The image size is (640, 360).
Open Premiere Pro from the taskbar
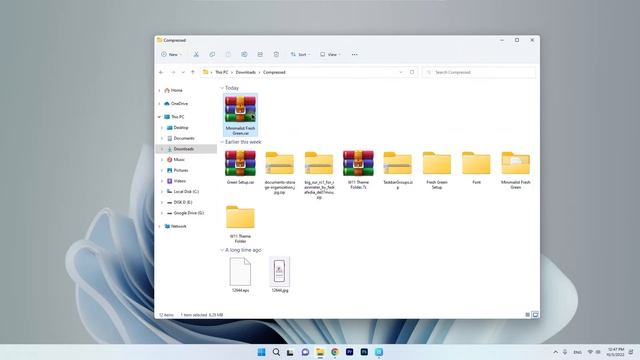pos(349,352)
